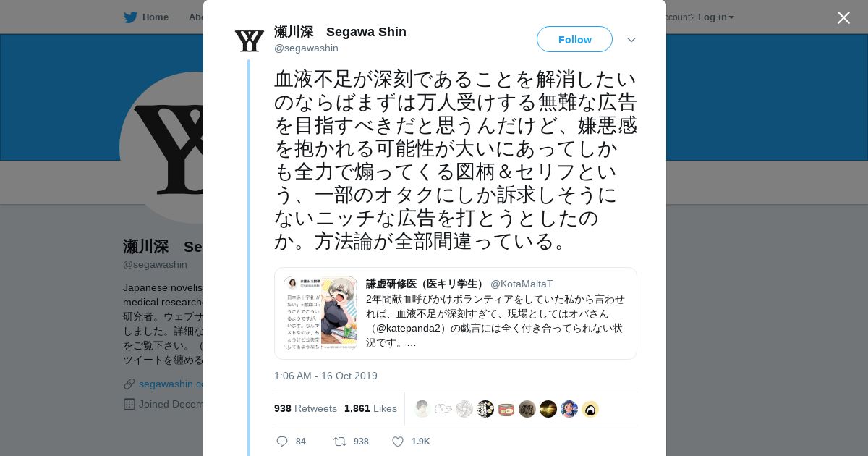Click the first liker avatar in the row
This screenshot has height=456, width=868.
click(422, 409)
